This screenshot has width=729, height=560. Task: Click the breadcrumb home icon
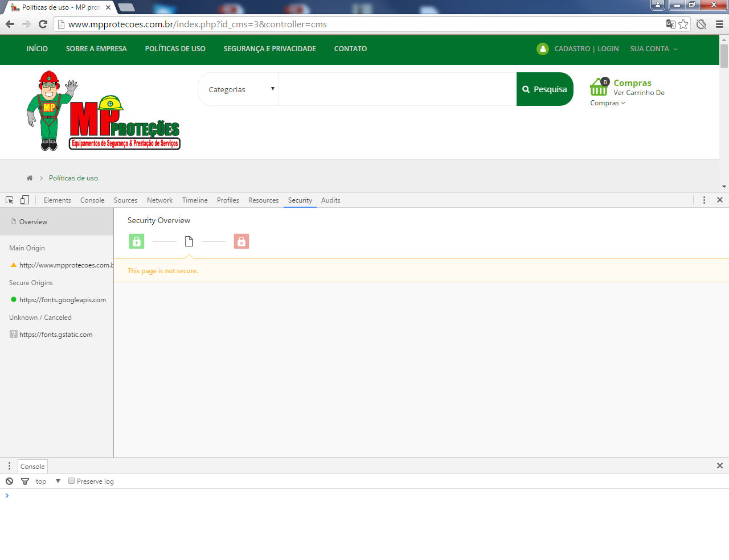click(x=30, y=178)
